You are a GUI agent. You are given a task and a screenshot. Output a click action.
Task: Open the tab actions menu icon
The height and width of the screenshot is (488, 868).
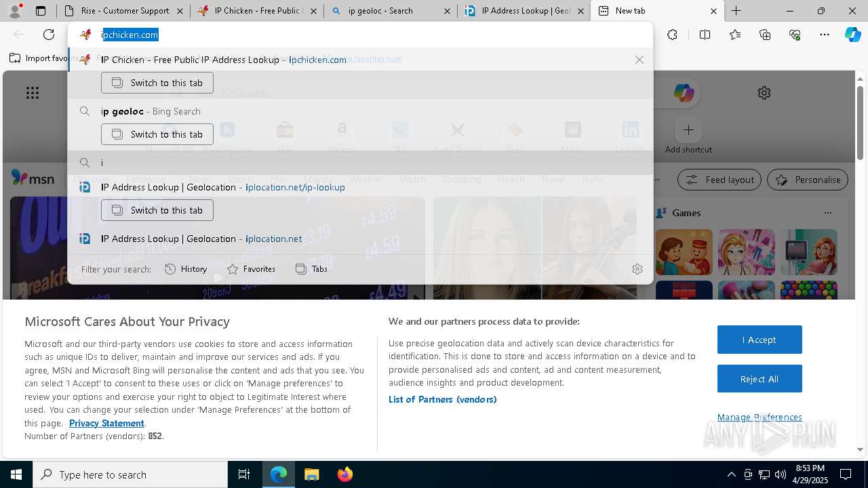tap(41, 11)
